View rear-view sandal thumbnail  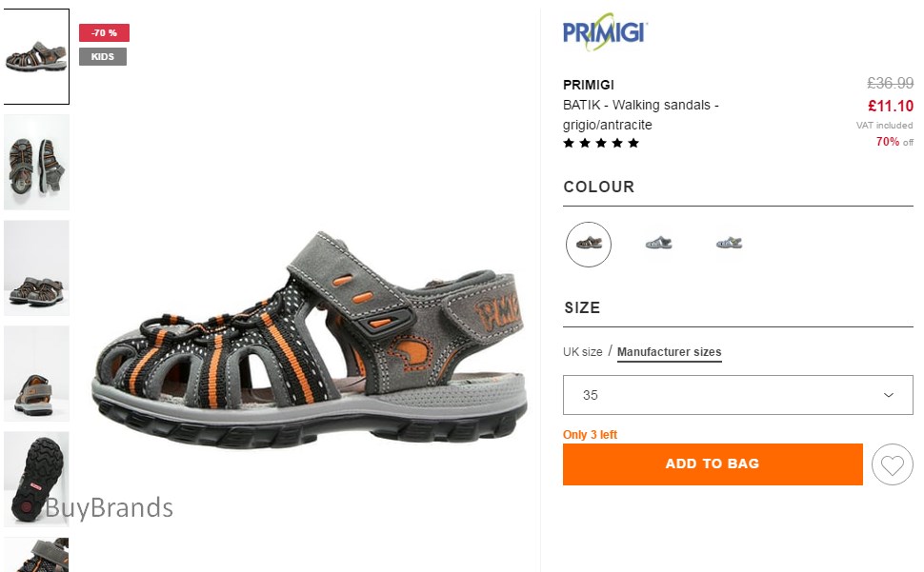pos(36,373)
